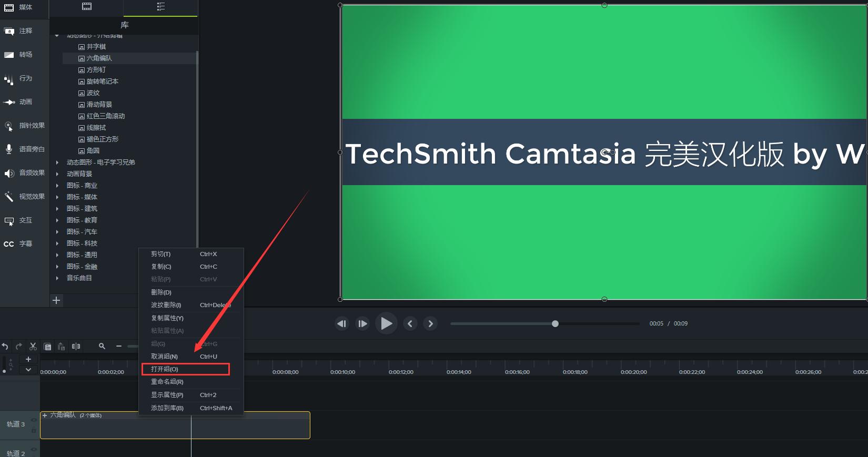
Task: Expand the 音乐曲目 folder
Action: tap(57, 278)
